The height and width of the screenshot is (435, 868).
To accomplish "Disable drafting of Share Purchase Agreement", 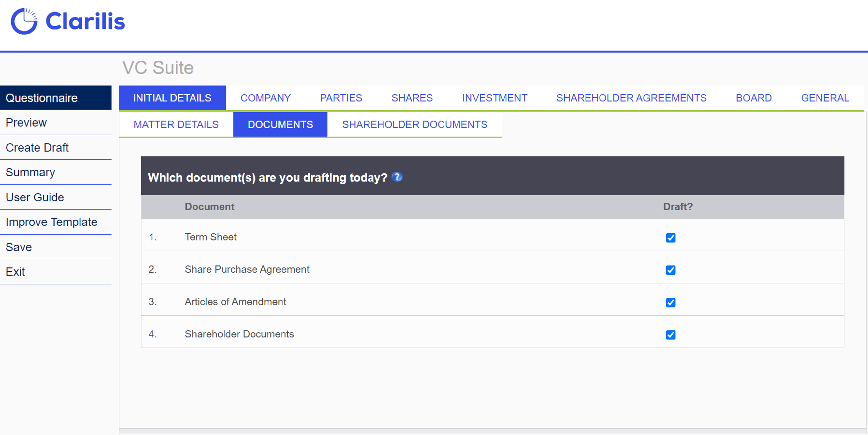I will [671, 270].
